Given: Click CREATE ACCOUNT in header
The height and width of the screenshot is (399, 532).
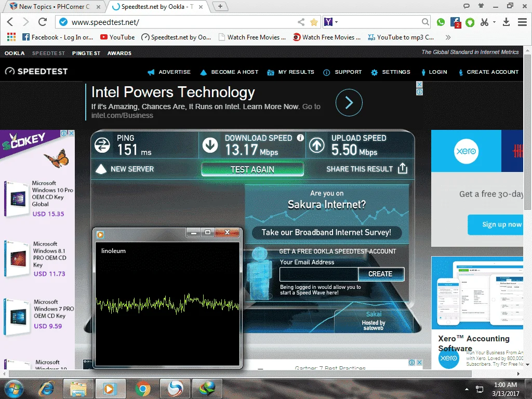Looking at the screenshot, I should point(488,72).
